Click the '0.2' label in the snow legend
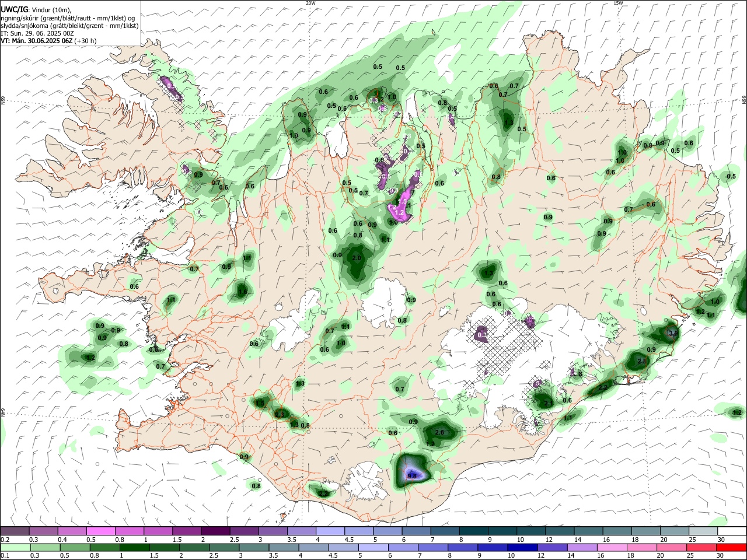 (x=4, y=540)
